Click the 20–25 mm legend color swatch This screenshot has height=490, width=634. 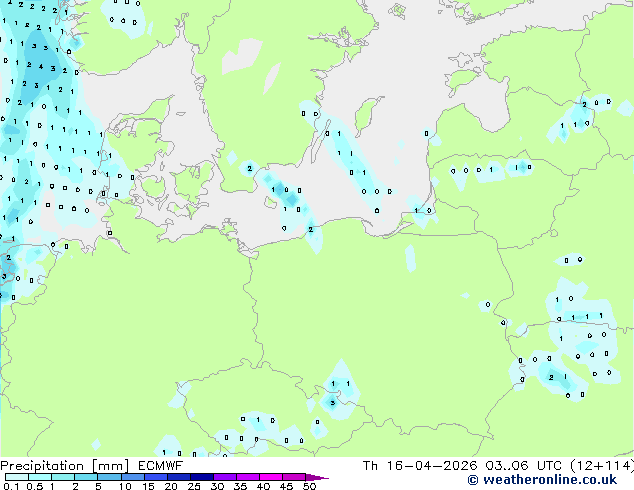click(x=178, y=477)
